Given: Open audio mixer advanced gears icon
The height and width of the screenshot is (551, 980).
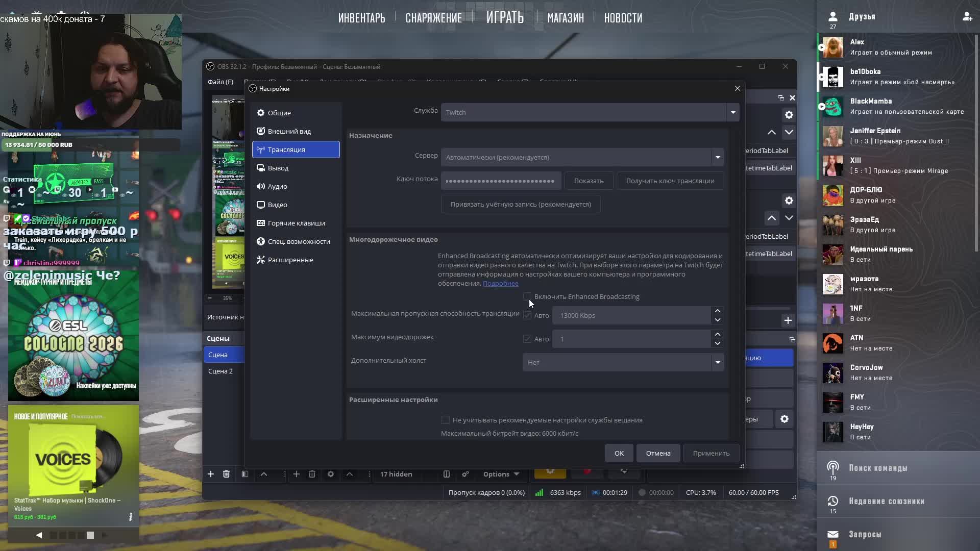Looking at the screenshot, I should (465, 474).
